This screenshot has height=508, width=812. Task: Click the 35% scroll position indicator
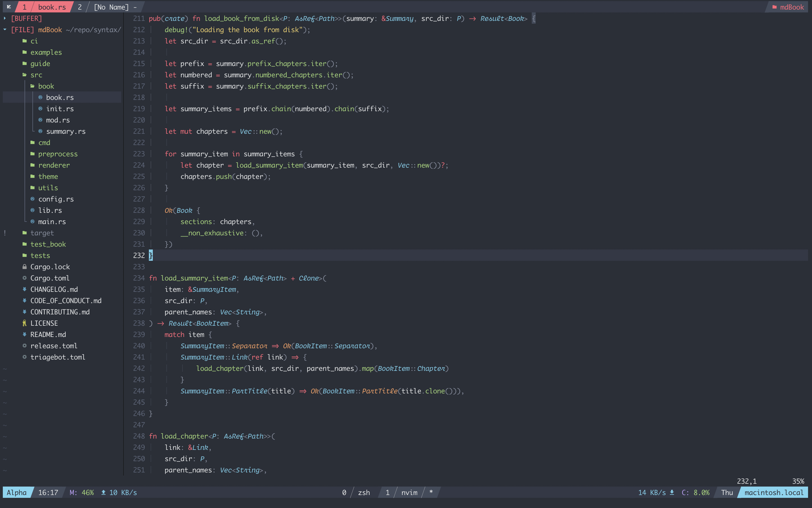[x=798, y=481]
